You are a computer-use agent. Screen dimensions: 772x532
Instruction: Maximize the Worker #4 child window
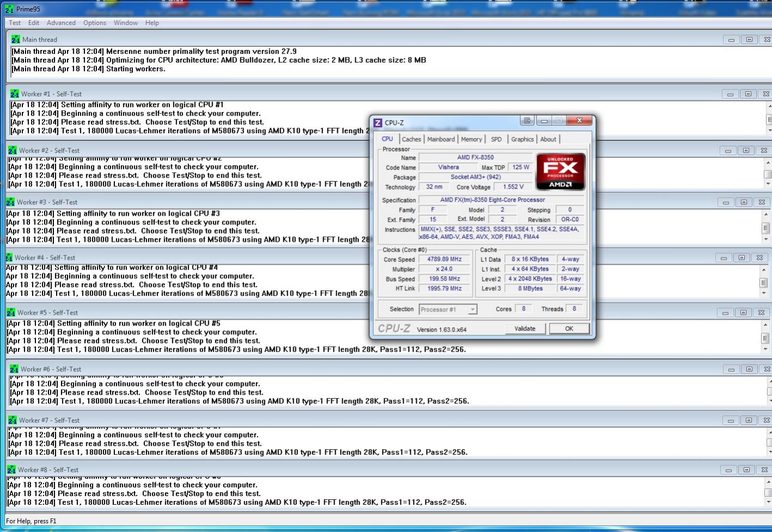[x=741, y=258]
